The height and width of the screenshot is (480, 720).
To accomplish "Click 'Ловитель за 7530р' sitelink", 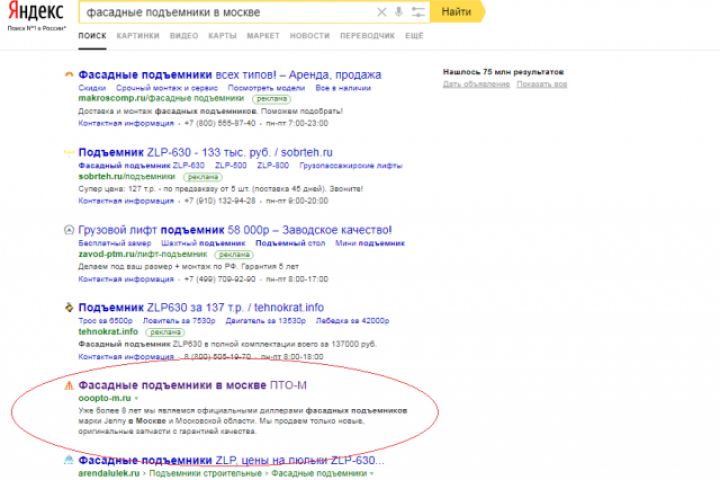I will [x=179, y=321].
